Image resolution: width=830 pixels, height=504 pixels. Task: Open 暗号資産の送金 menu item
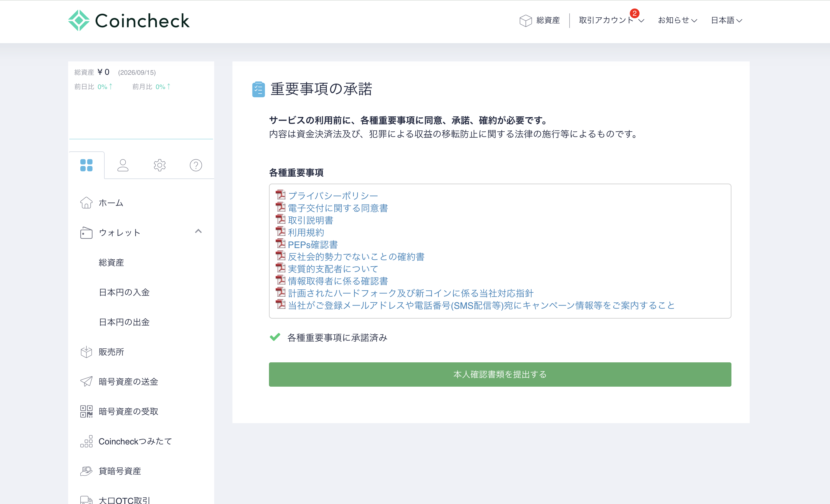tap(128, 381)
